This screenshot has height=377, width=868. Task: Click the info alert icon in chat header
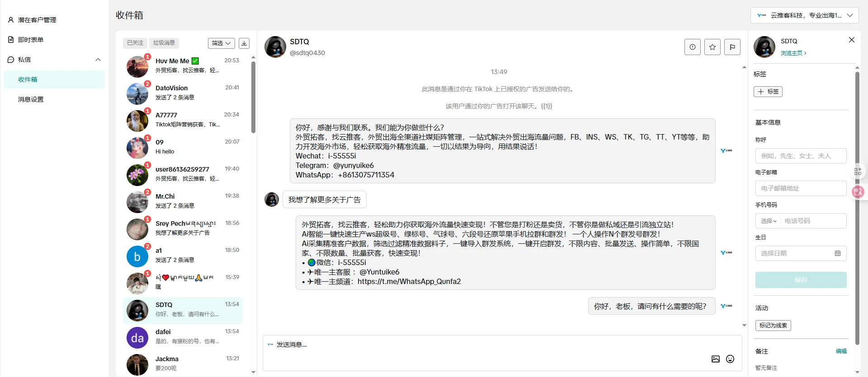click(693, 47)
